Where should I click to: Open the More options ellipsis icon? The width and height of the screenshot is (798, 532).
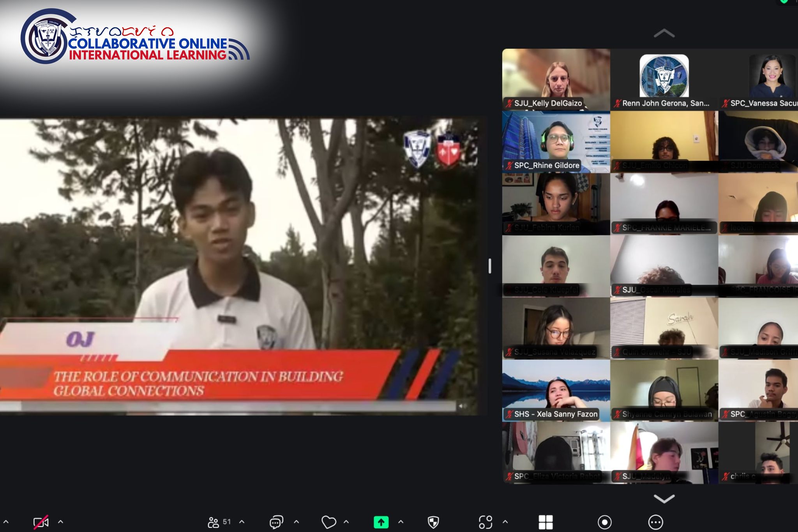click(655, 522)
